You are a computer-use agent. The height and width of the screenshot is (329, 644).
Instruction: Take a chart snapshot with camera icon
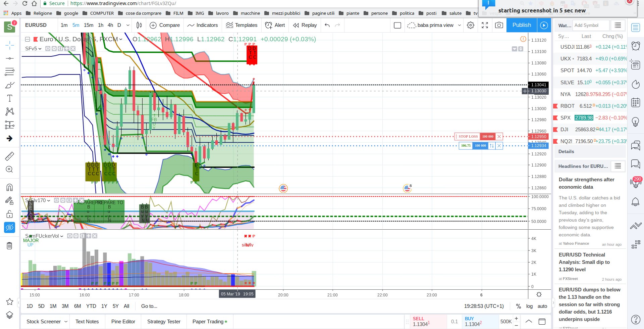point(499,25)
